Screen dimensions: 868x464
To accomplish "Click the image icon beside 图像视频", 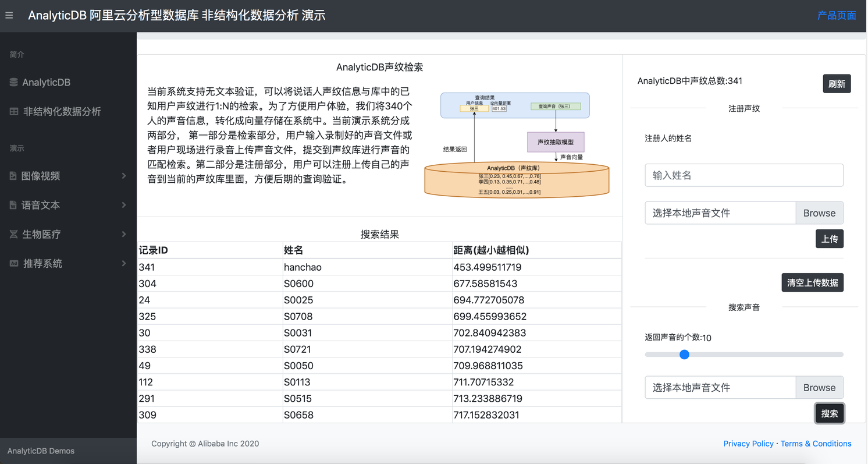I will [x=13, y=176].
